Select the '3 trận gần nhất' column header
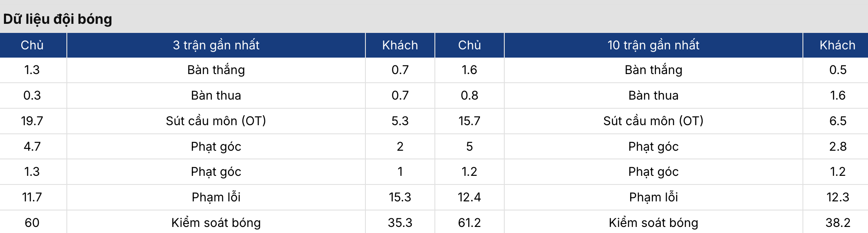 (x=216, y=45)
